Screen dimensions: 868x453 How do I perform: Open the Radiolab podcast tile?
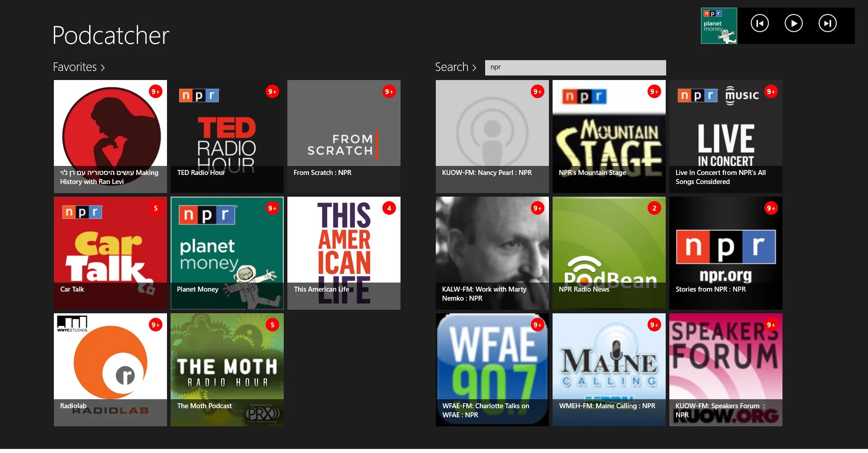tap(110, 370)
